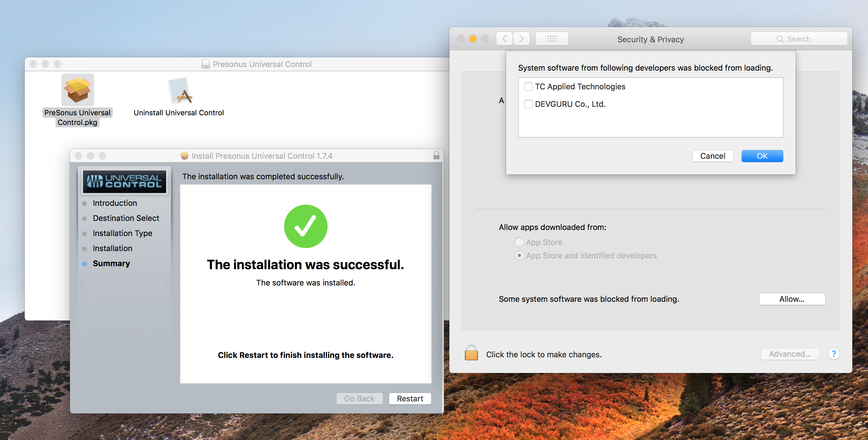Select App Store and identified developers
The image size is (868, 440).
tap(519, 256)
